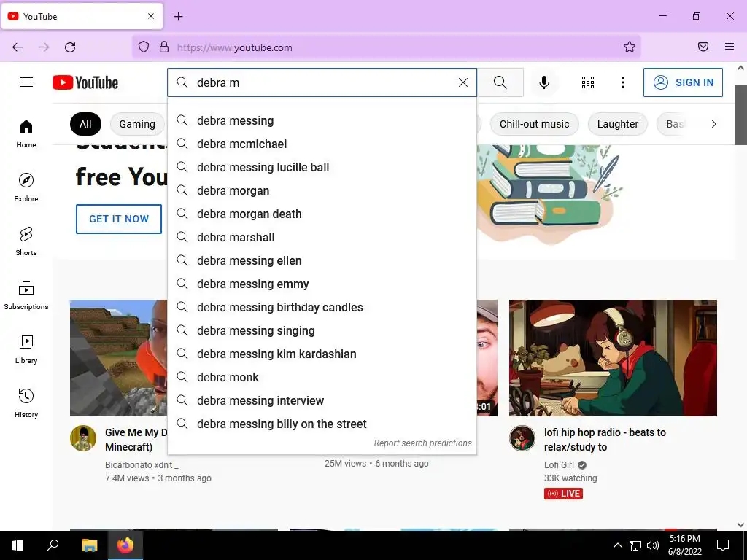747x560 pixels.
Task: Open the Windows notification center
Action: [x=723, y=545]
